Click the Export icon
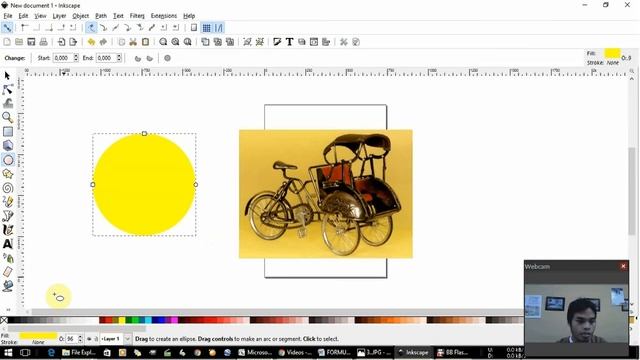Screen dimensions: 640x360 [73, 42]
